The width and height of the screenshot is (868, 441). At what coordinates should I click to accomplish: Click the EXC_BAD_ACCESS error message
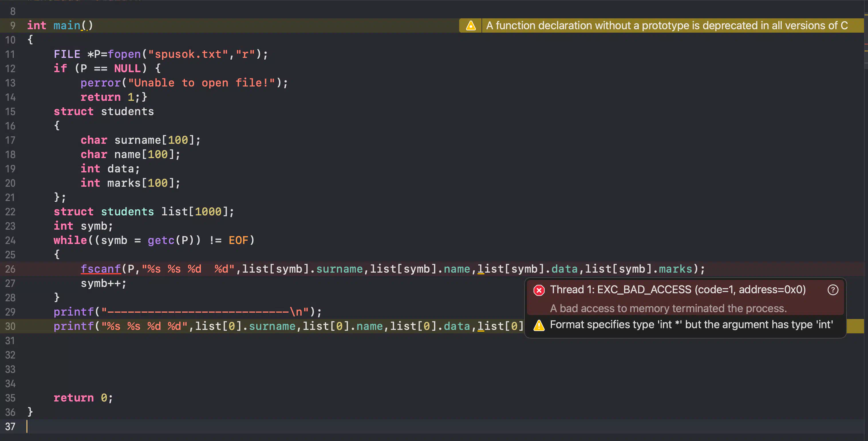tap(678, 290)
